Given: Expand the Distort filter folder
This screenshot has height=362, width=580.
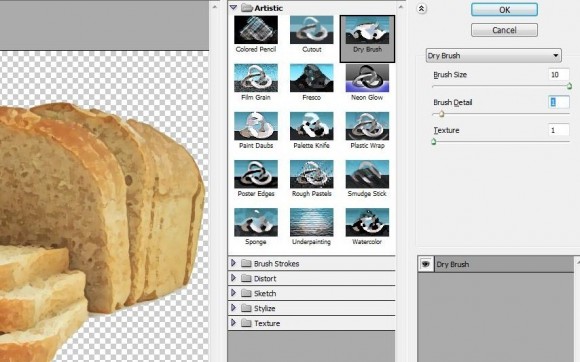Looking at the screenshot, I should tap(233, 278).
